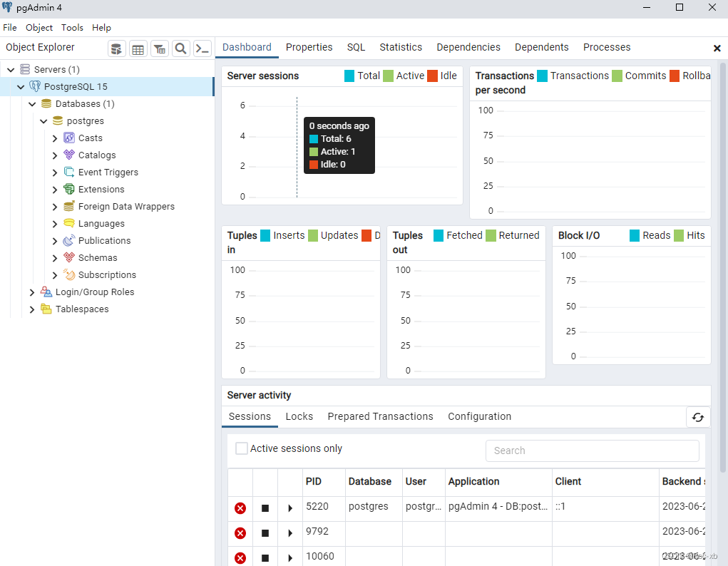Terminate session with PID 5220
The image size is (728, 566).
[x=240, y=508]
